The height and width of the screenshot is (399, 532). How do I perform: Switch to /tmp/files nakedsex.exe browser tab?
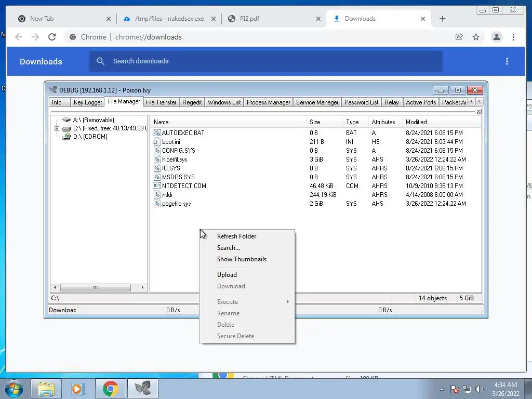[169, 19]
